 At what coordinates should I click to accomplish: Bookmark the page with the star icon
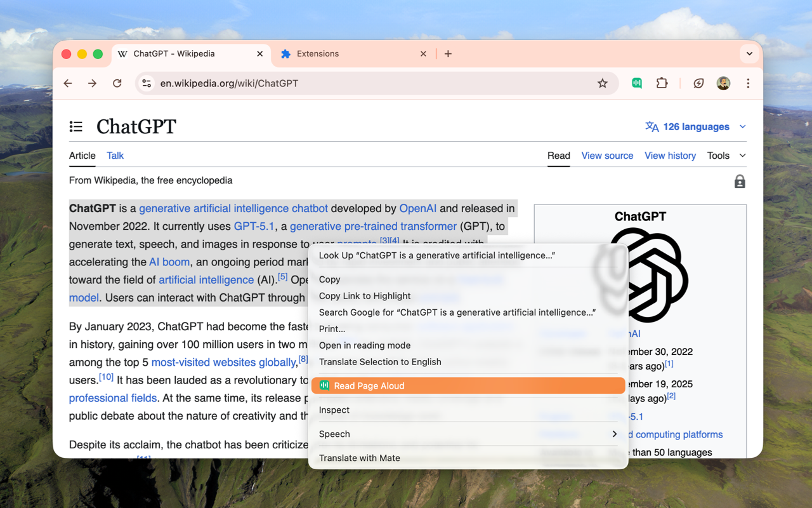pos(602,83)
